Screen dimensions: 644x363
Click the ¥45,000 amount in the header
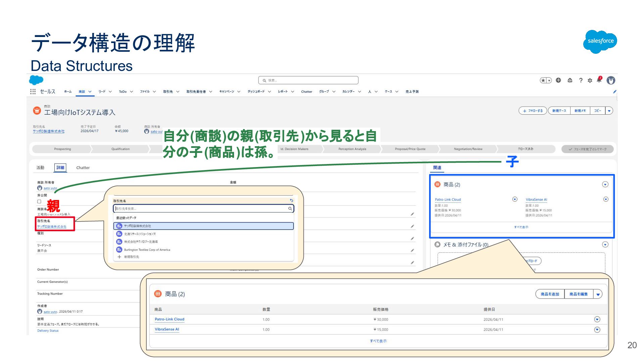(122, 131)
